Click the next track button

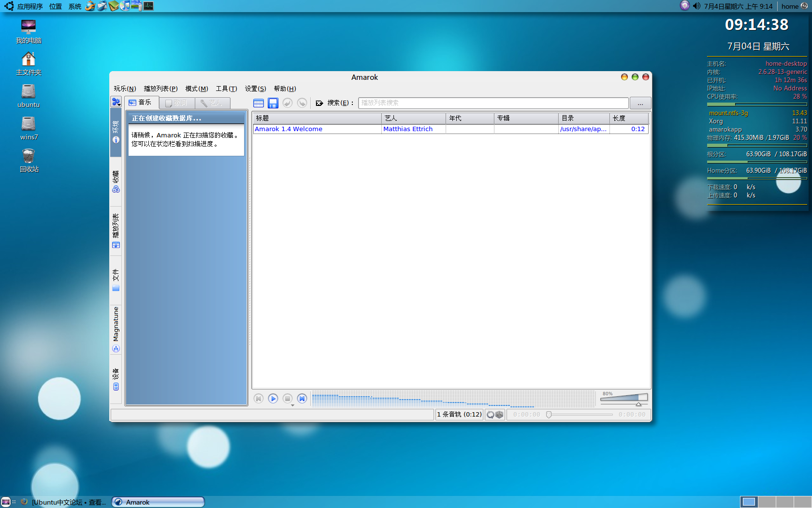(x=302, y=399)
